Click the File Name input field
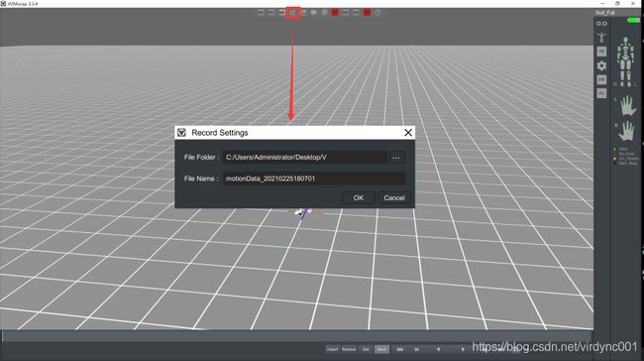The image size is (644, 361). pyautogui.click(x=314, y=179)
